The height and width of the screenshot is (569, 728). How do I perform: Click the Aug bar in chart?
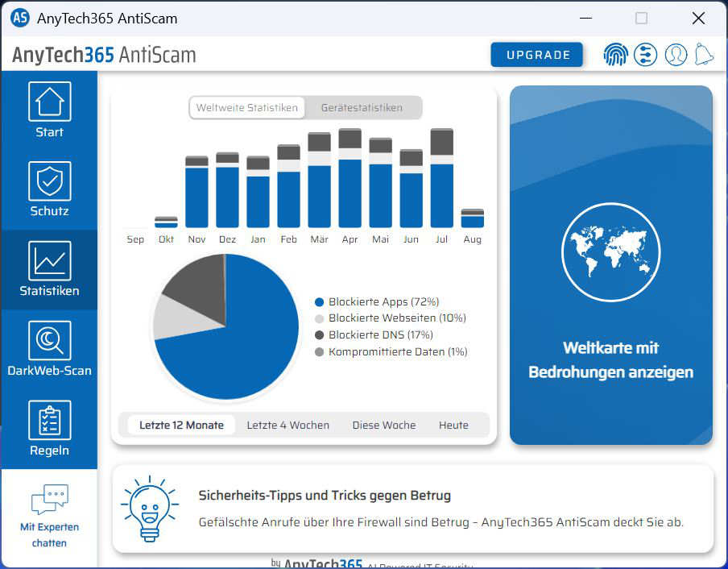(x=473, y=218)
